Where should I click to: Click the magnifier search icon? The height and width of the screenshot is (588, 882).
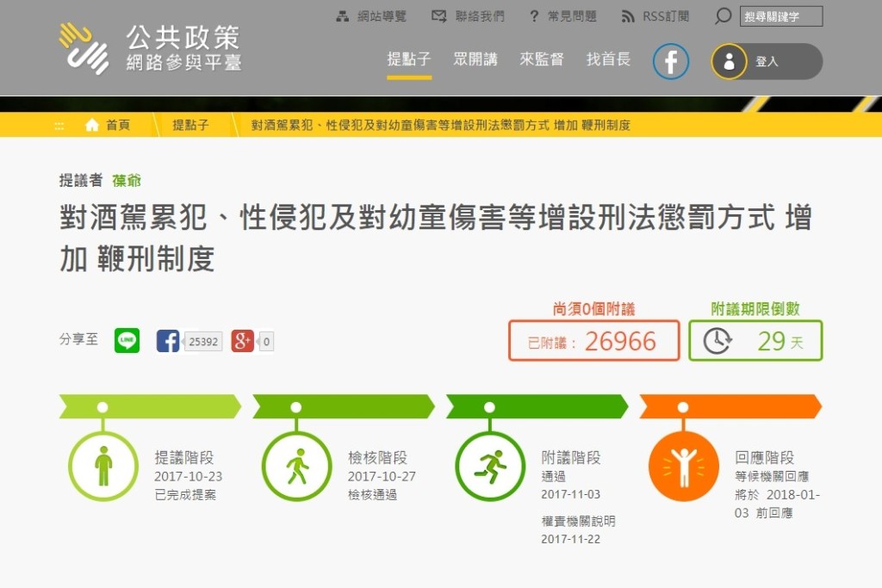coord(723,16)
